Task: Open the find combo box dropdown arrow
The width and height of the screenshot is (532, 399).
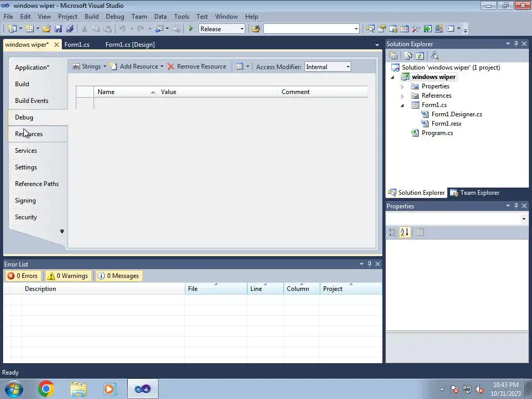Action: point(356,29)
